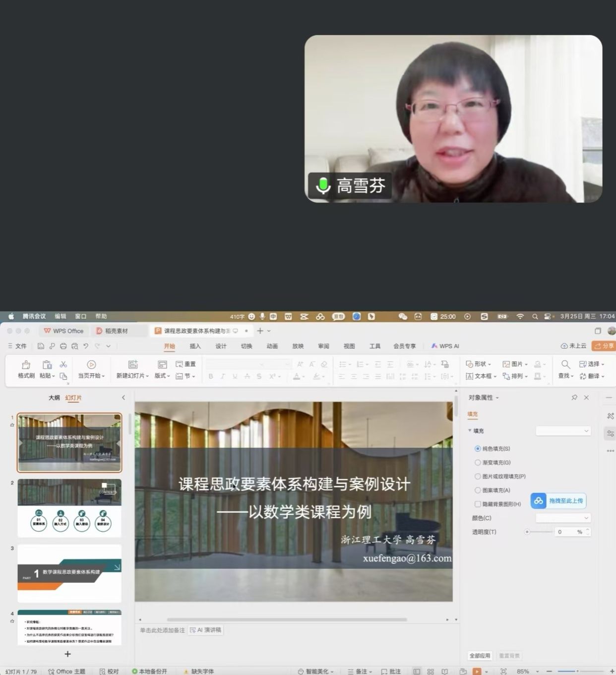Click the Print icon in quick toolbar
616x675 pixels.
[x=63, y=346]
